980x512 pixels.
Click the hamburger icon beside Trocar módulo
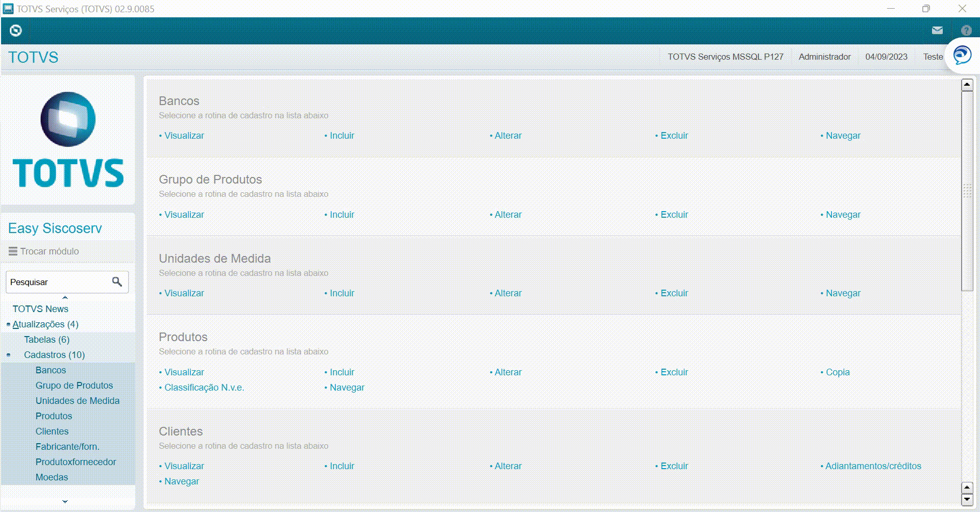(x=12, y=251)
